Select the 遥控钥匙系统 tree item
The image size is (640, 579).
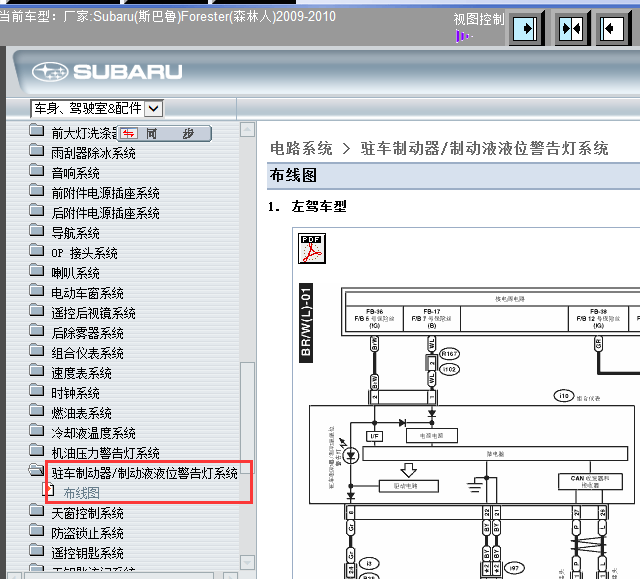(x=87, y=553)
